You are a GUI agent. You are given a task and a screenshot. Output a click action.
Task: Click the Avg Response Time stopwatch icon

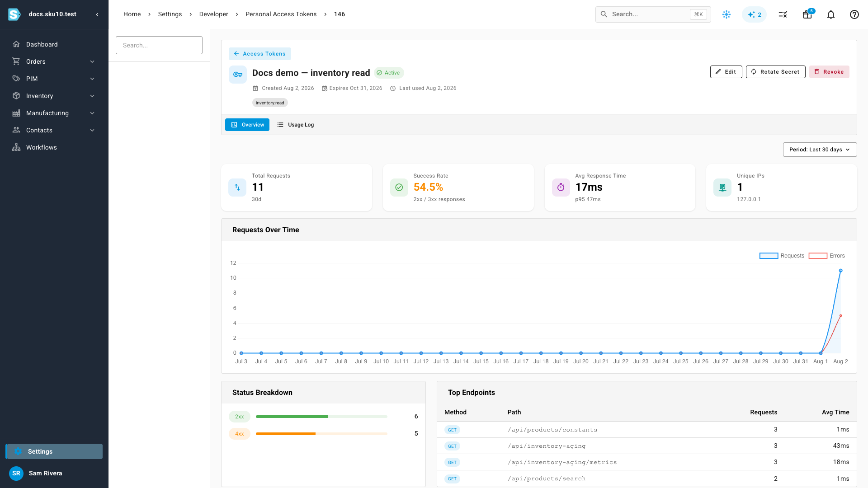pyautogui.click(x=561, y=188)
